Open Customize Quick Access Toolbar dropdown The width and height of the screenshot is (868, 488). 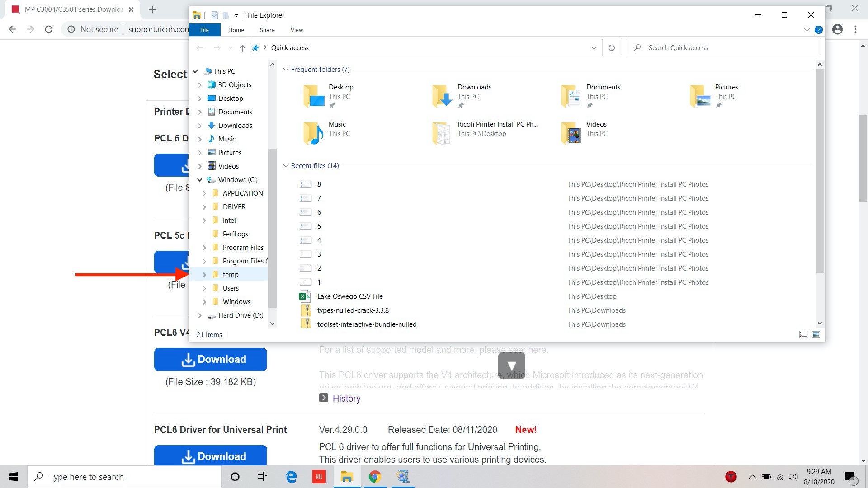236,16
